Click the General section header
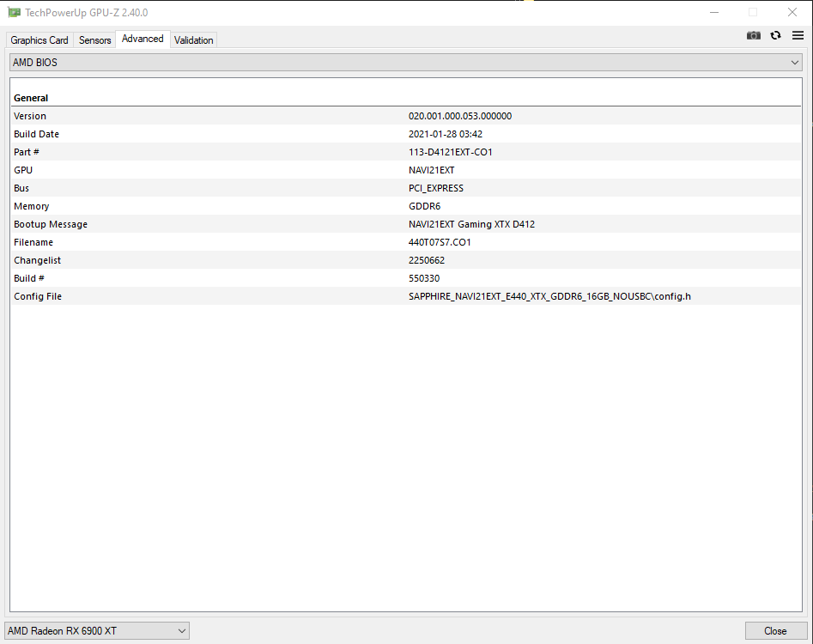Screen dimensions: 813x644 pyautogui.click(x=31, y=98)
